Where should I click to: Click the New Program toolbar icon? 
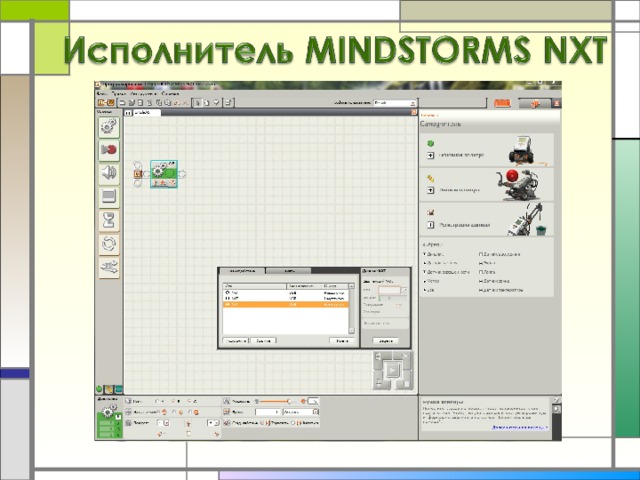tap(122, 103)
